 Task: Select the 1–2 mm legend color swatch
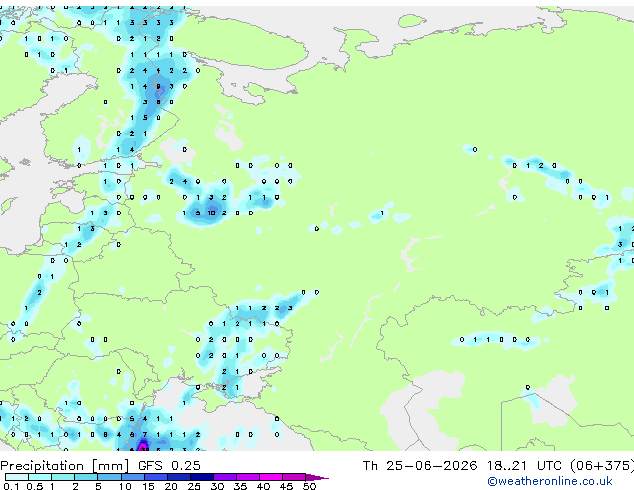(63, 477)
